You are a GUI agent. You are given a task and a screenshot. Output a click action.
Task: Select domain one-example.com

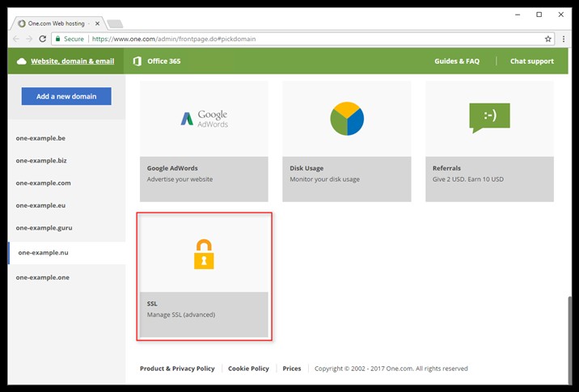tap(43, 183)
